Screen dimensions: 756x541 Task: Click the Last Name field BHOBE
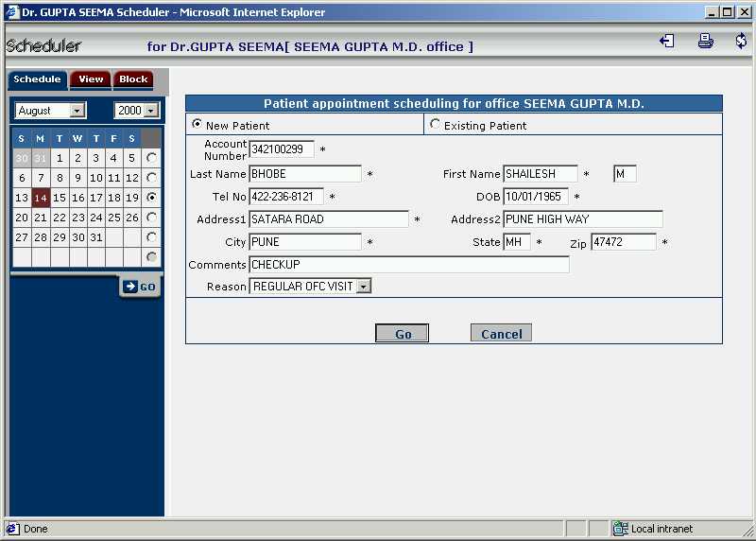pos(305,174)
